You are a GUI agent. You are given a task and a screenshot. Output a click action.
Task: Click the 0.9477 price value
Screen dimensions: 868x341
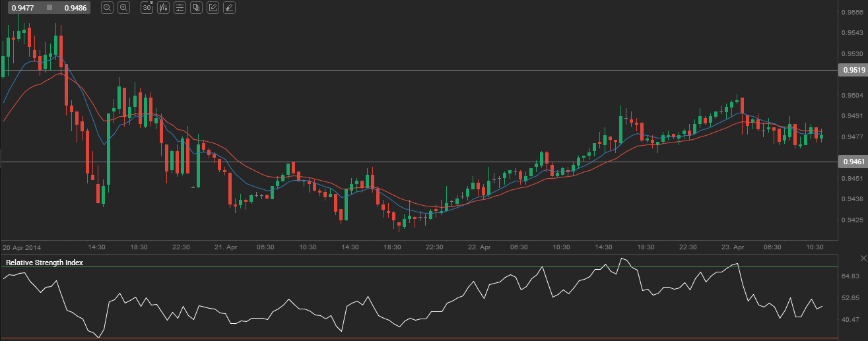[x=21, y=8]
